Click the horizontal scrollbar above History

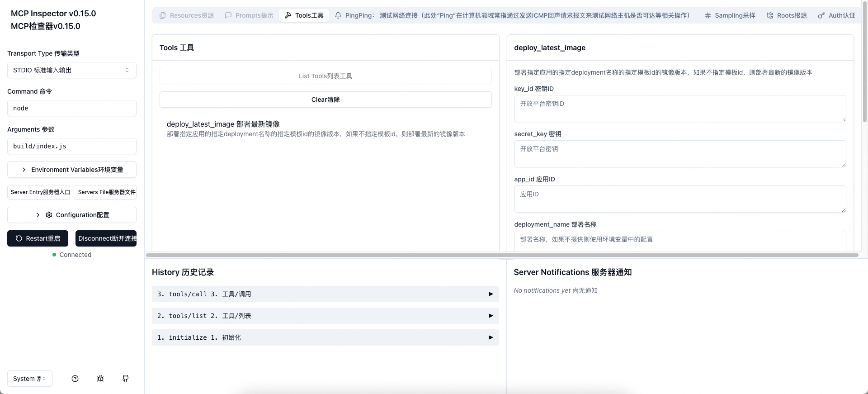(502, 255)
